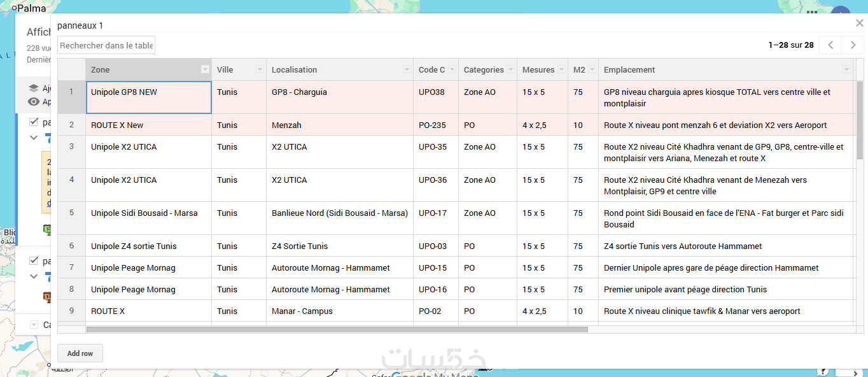The width and height of the screenshot is (868, 377).
Task: Collapse the second layer chevron
Action: (x=34, y=276)
